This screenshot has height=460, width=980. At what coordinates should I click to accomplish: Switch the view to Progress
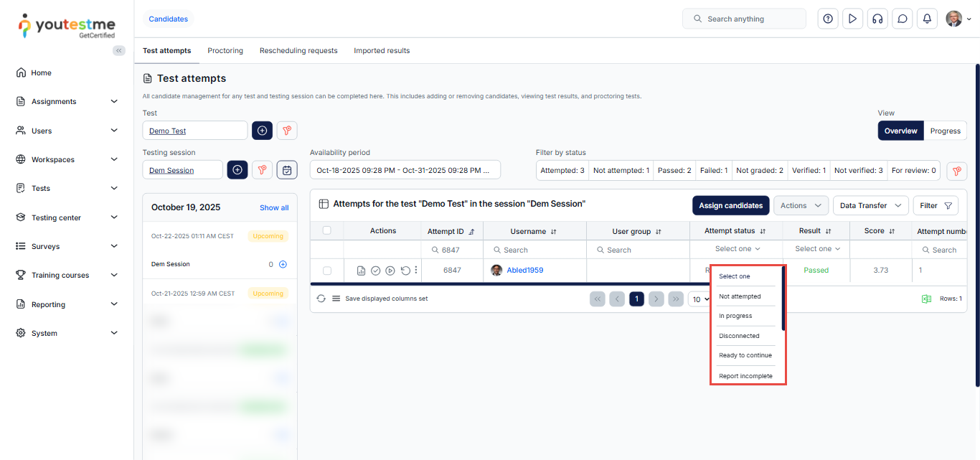945,131
